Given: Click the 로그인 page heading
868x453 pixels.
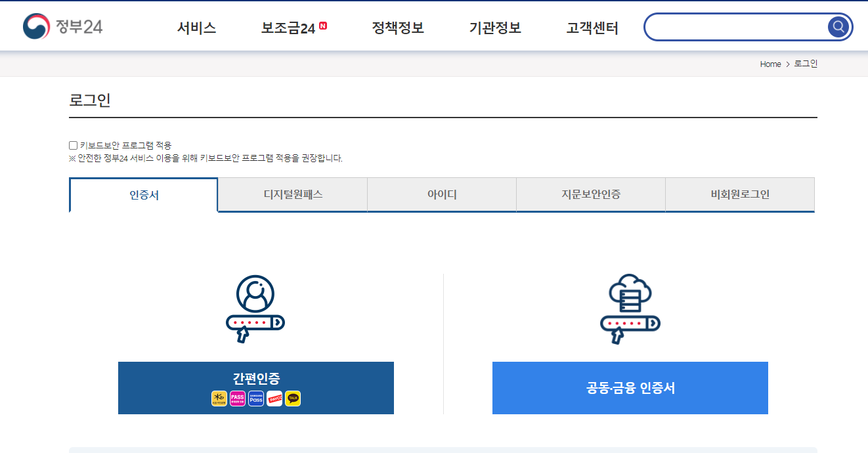Looking at the screenshot, I should tap(90, 100).
